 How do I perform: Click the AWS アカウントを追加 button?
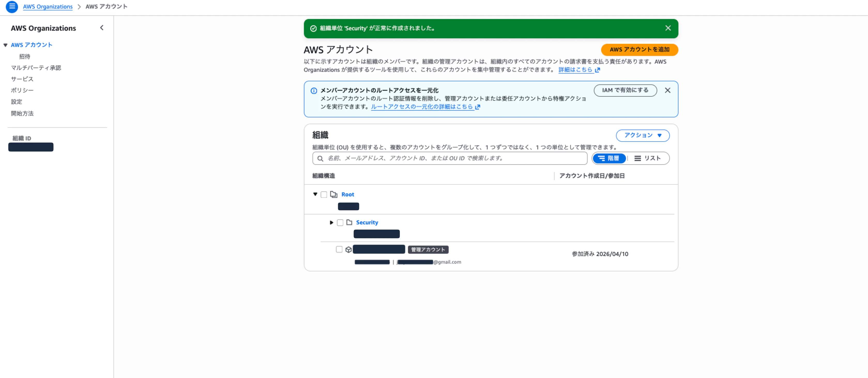click(x=639, y=50)
